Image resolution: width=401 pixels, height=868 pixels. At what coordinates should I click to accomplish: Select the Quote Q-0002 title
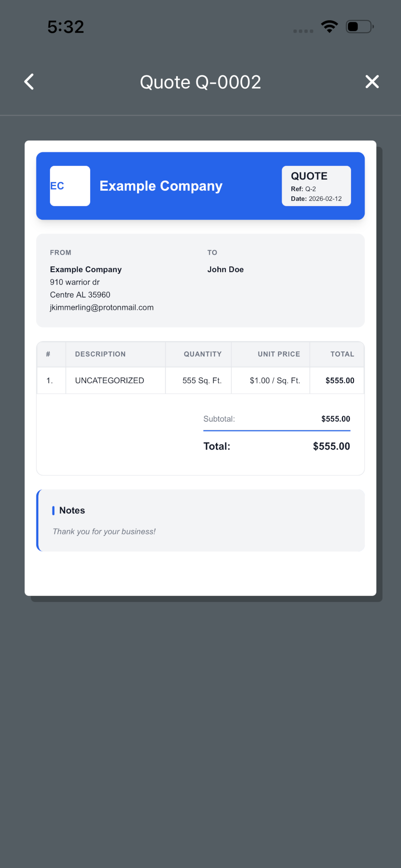(x=200, y=82)
